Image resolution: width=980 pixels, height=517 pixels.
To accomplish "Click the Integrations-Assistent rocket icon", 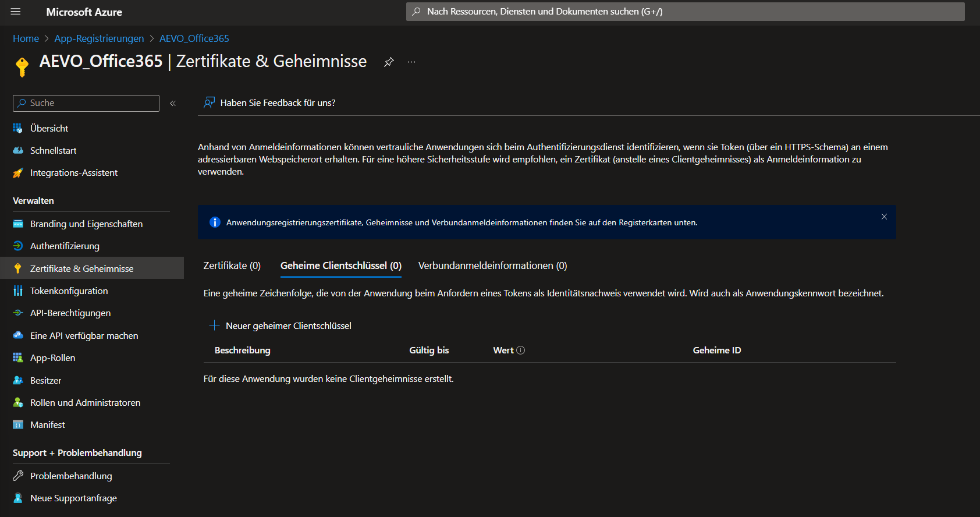I will (18, 173).
